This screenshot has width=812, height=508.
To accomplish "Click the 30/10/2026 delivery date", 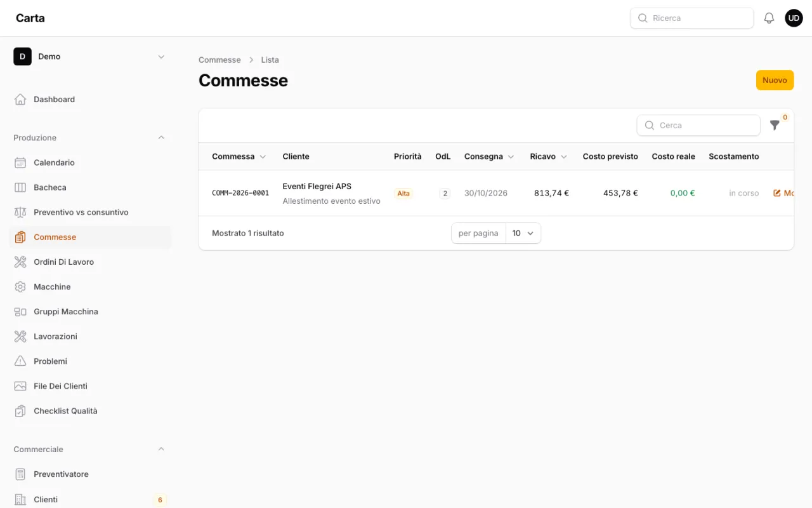I will click(x=486, y=193).
